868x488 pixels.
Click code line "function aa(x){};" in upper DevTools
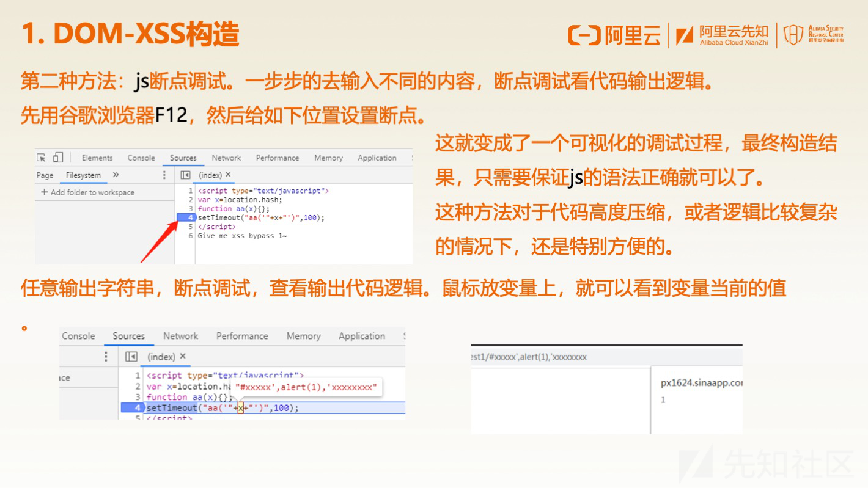point(234,209)
